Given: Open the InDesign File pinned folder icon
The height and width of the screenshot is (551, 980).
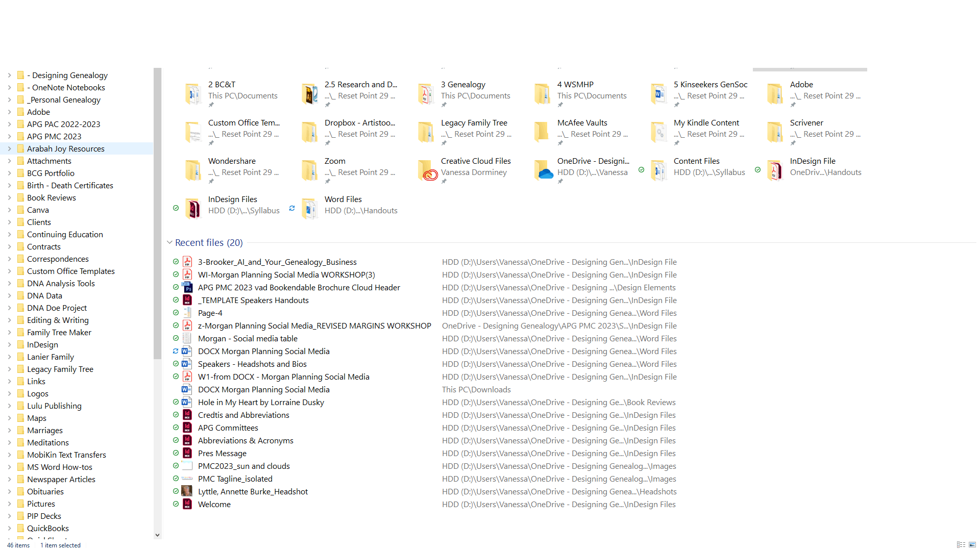Looking at the screenshot, I should pyautogui.click(x=775, y=170).
